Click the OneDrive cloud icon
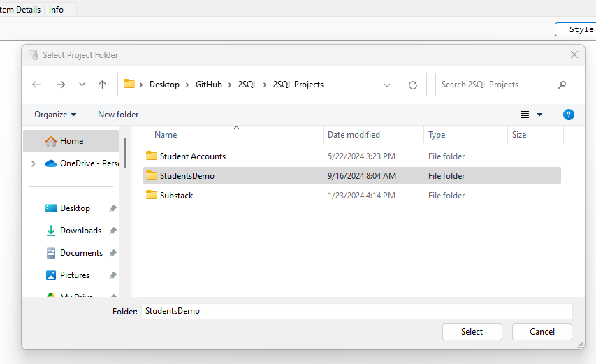Screen dimensions: 596x364 pos(50,163)
